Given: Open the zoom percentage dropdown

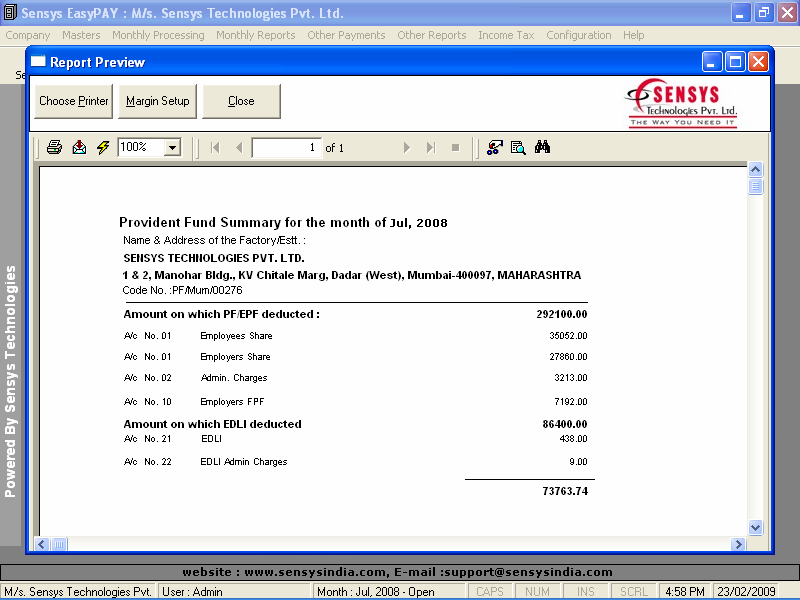Looking at the screenshot, I should pyautogui.click(x=172, y=148).
